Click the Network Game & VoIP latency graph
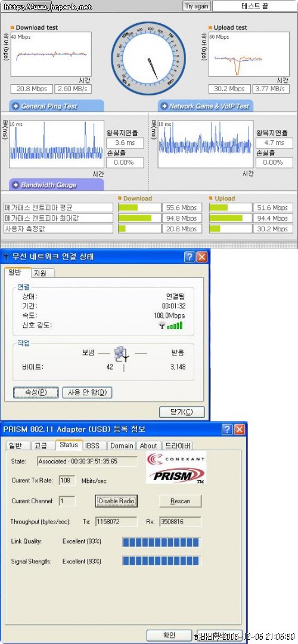This screenshot has width=298, height=644. 205,144
